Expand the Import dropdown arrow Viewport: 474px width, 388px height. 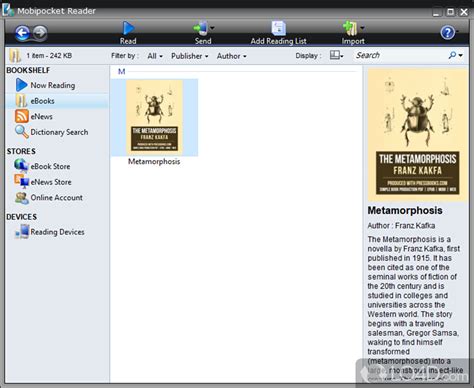point(362,28)
